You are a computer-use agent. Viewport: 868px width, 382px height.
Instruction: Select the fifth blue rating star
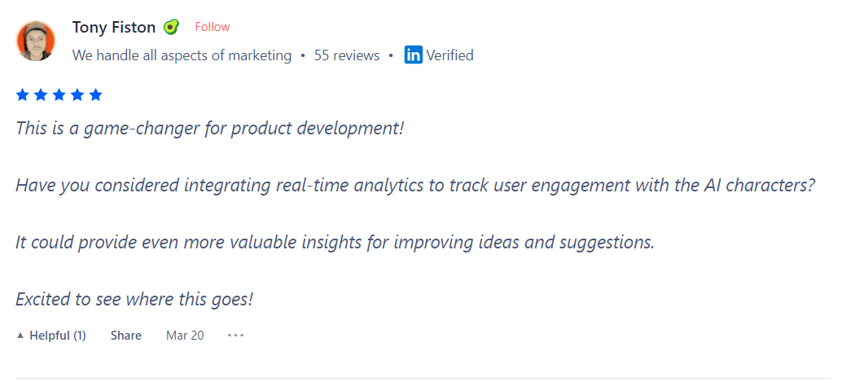click(96, 95)
